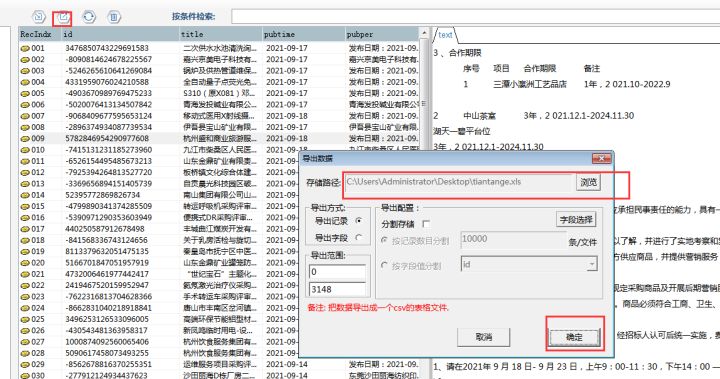This screenshot has height=379, width=720.
Task: Click the refresh toolbar icon
Action: (89, 17)
